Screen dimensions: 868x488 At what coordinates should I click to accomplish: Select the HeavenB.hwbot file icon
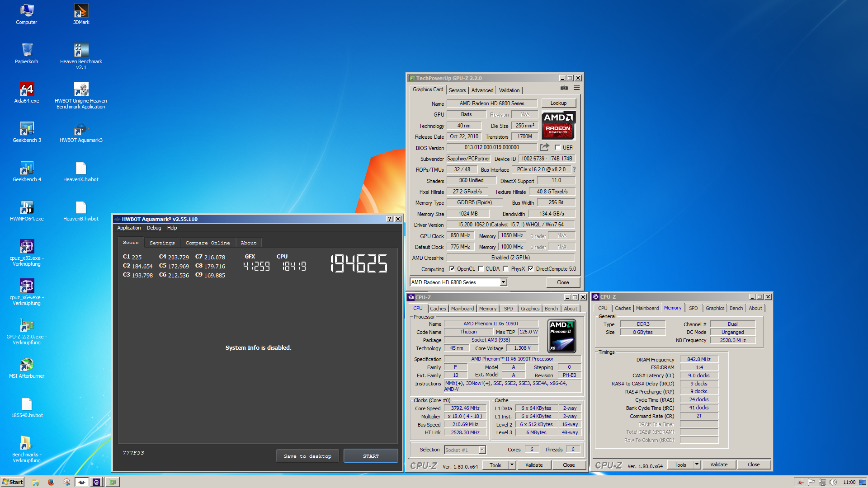(81, 211)
